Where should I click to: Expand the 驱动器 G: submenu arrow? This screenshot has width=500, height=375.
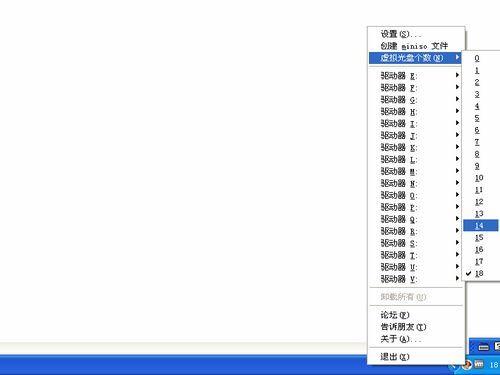coord(458,99)
